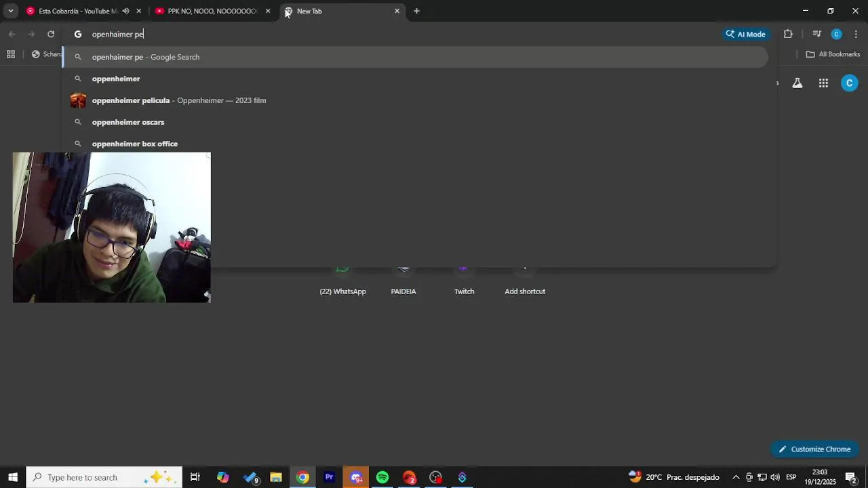Open Spotify from the taskbar
868x488 pixels.
pos(382,477)
